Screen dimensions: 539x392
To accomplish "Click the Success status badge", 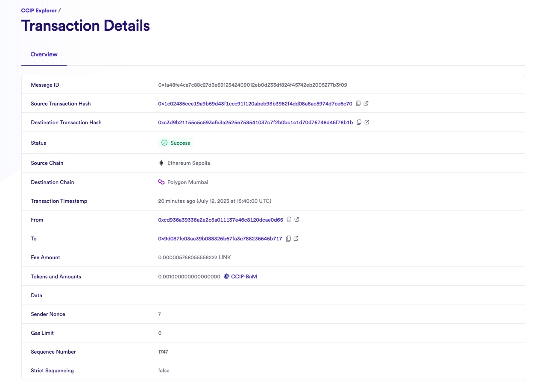I will pyautogui.click(x=176, y=143).
